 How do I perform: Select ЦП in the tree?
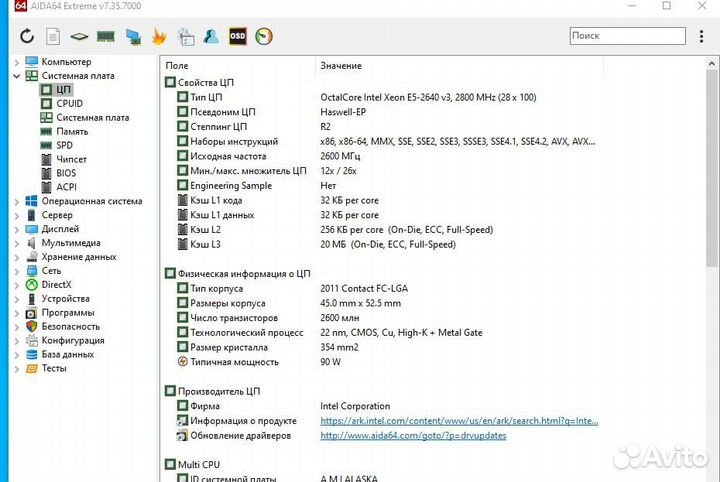coord(63,90)
